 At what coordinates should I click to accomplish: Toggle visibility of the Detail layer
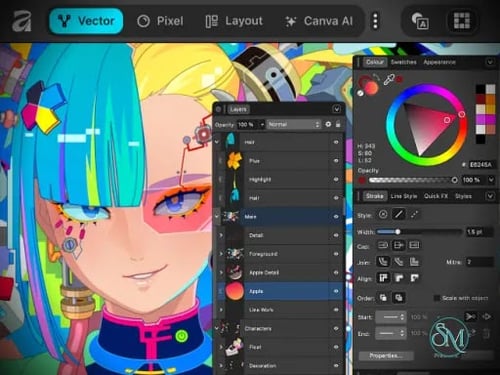[336, 235]
